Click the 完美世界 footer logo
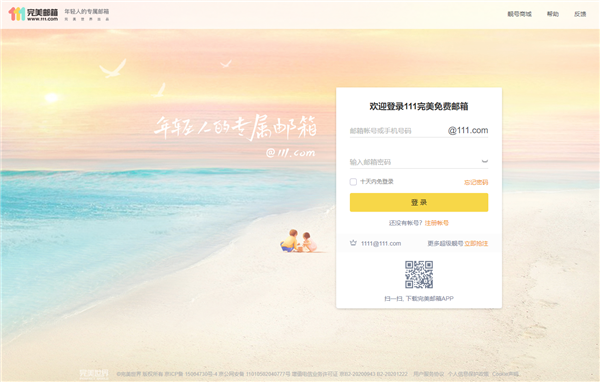 (94, 374)
